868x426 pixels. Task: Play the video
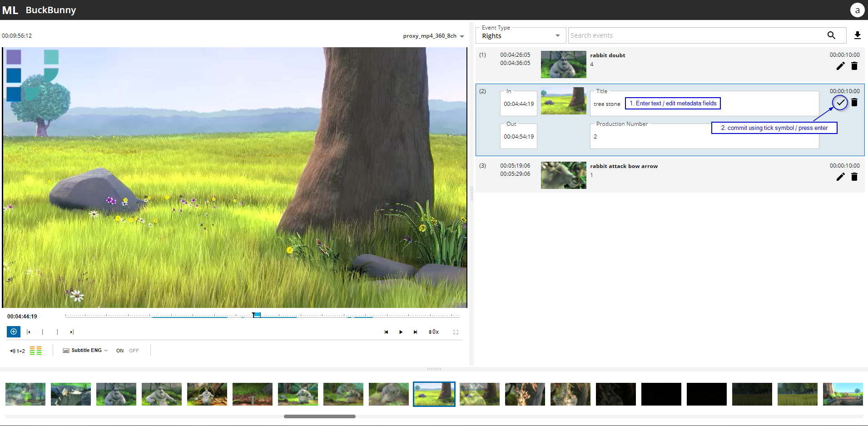pyautogui.click(x=401, y=332)
